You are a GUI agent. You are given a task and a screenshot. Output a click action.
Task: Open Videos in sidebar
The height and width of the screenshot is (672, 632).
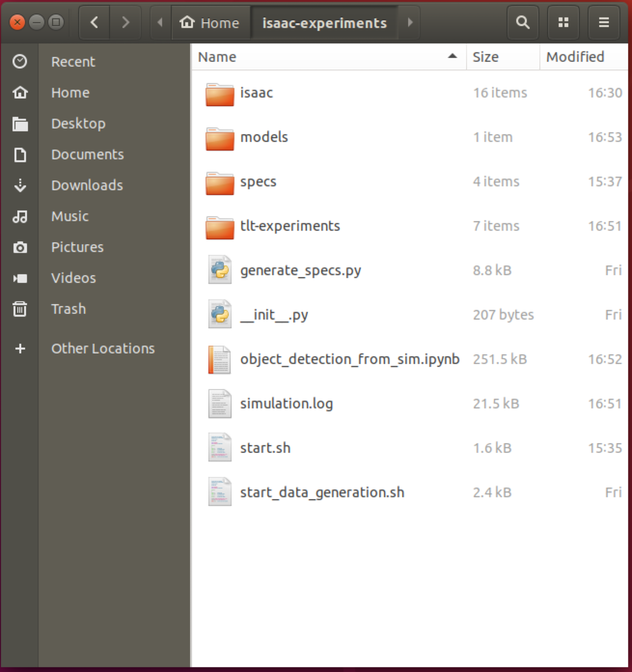click(73, 278)
